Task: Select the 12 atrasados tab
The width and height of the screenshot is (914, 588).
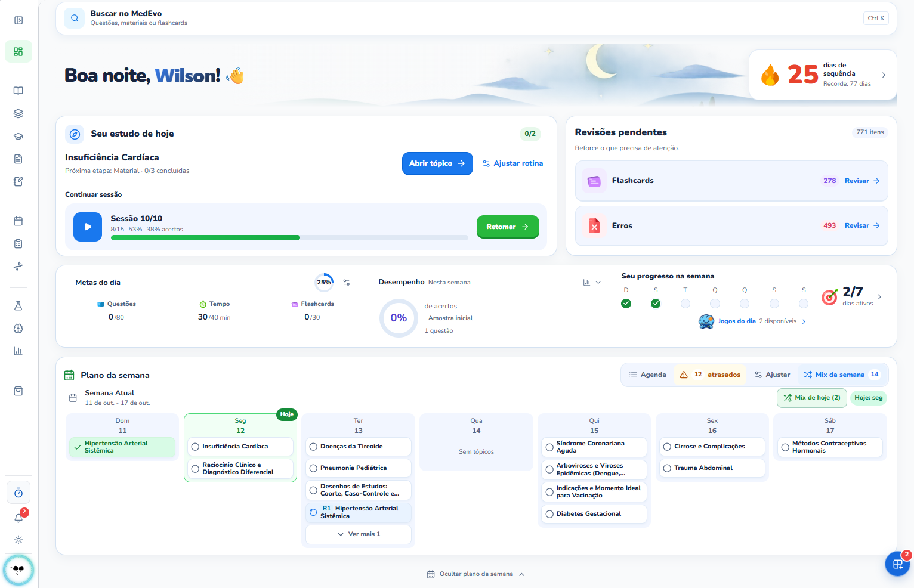Action: point(710,375)
